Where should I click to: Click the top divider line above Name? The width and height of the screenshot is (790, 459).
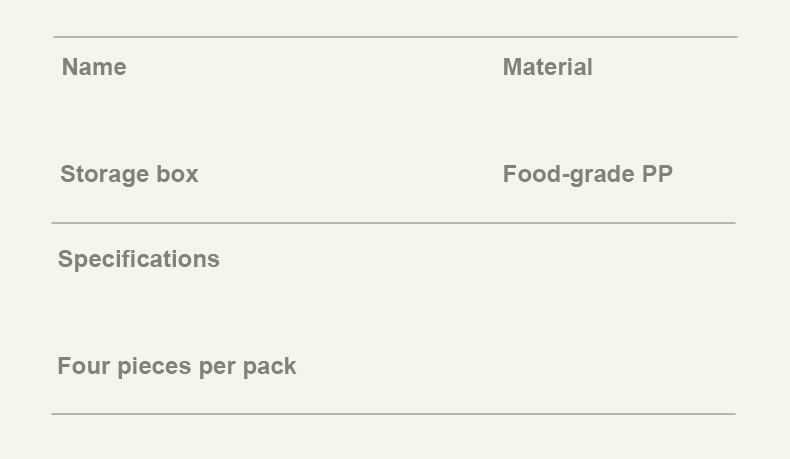[395, 37]
